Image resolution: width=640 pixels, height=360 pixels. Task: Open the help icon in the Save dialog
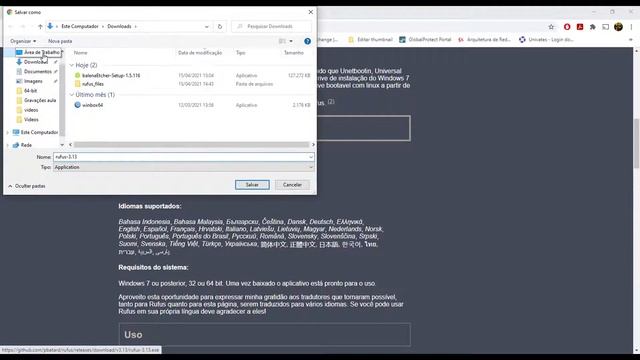coord(307,41)
